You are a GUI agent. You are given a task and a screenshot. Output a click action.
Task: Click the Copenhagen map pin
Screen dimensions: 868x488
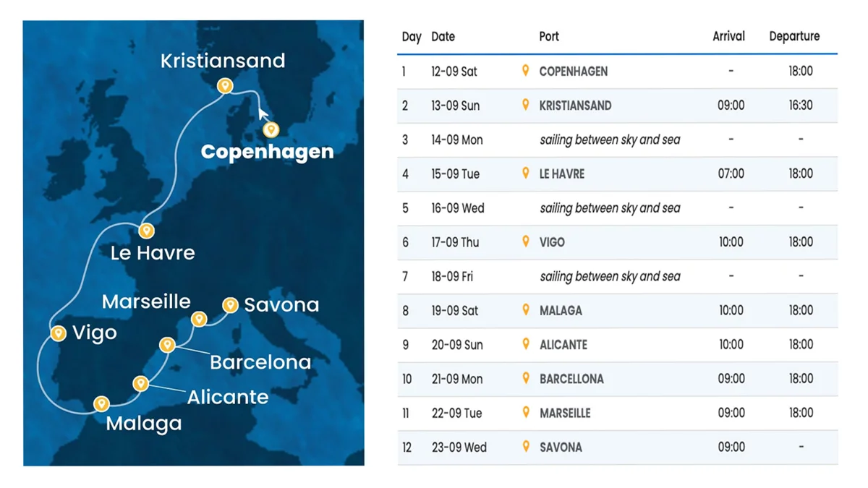(271, 130)
